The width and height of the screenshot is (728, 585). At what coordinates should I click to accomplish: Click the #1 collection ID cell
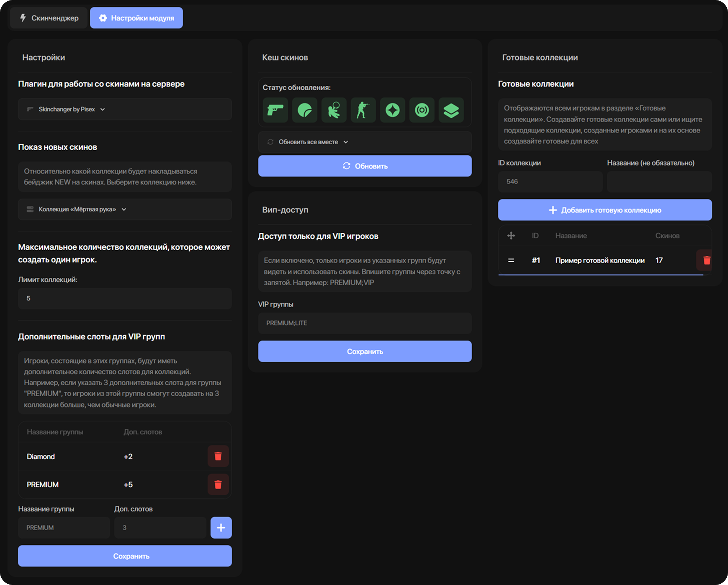tap(536, 260)
